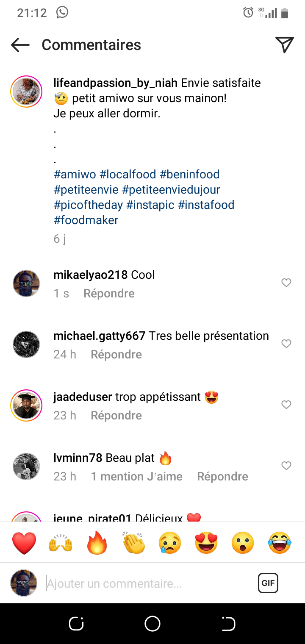305x644 pixels.
Task: Insert the fire emoji
Action: tap(97, 543)
